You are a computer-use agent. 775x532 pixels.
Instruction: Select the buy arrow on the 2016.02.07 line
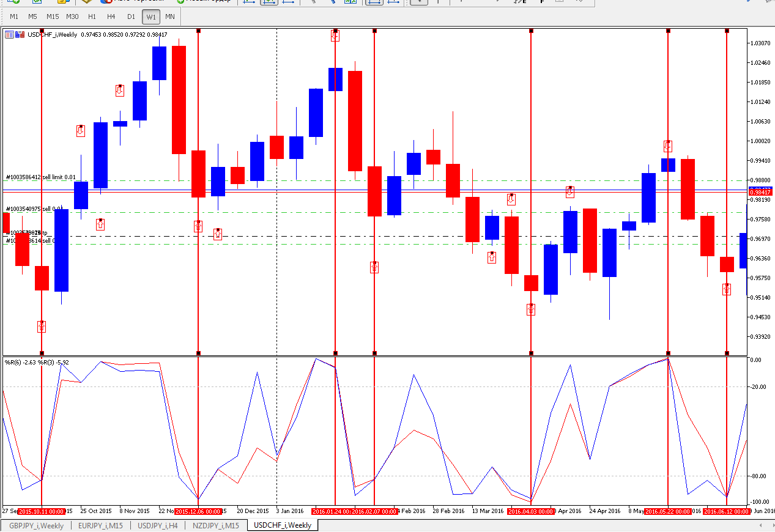(x=374, y=267)
